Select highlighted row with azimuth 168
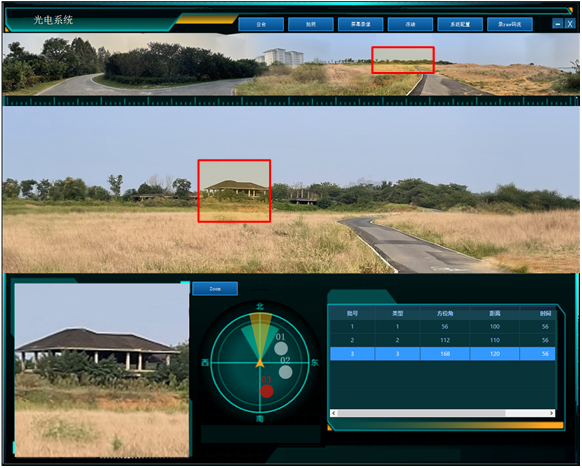The image size is (582, 468). click(442, 354)
